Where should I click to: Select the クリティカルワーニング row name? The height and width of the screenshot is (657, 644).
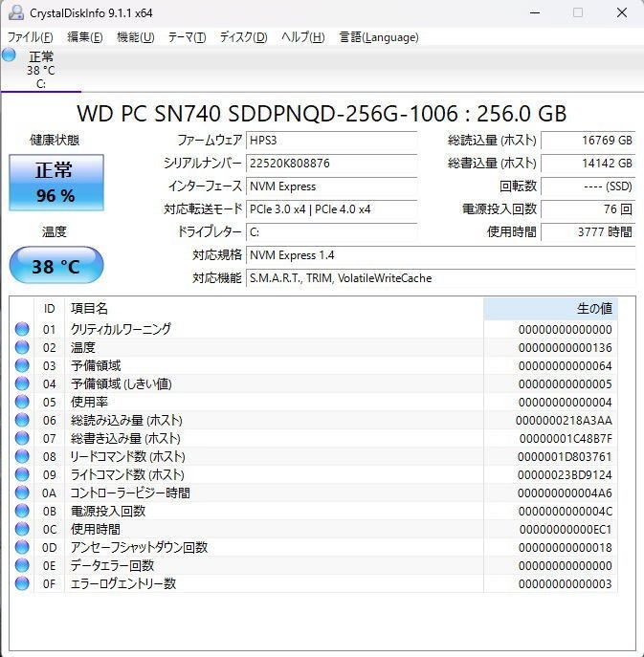click(121, 329)
